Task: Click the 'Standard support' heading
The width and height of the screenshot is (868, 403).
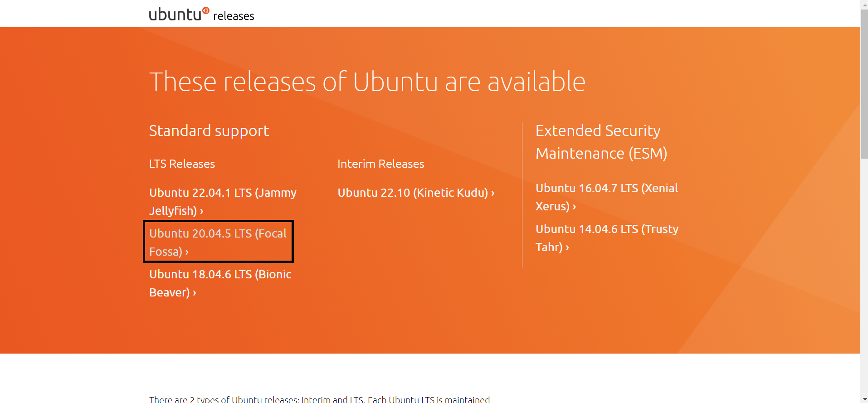Action: coord(209,131)
